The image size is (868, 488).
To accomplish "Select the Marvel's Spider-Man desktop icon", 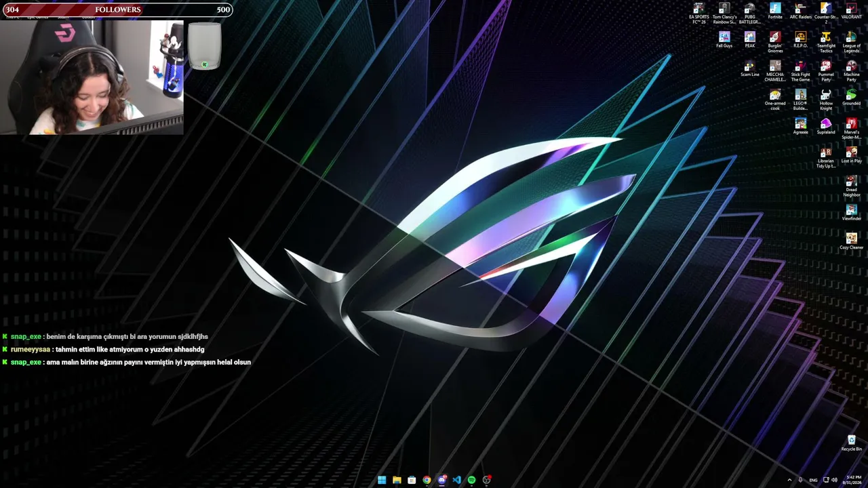I will 851,129.
